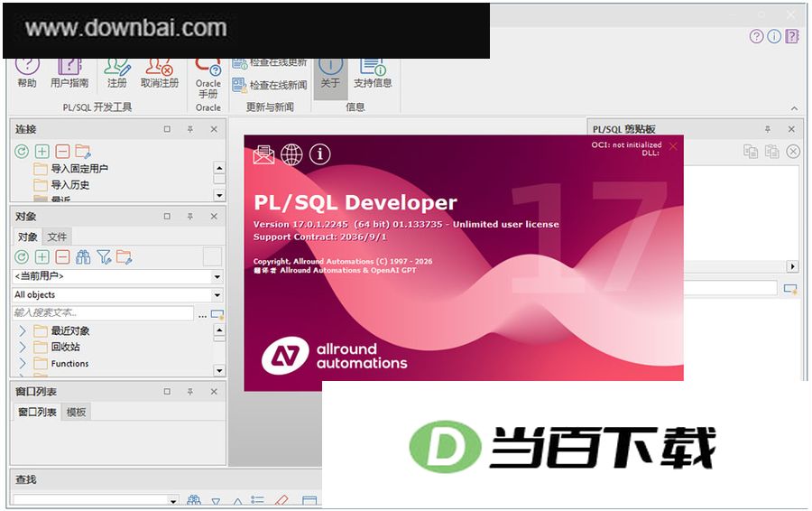Click the envelope email icon on splash screen
Viewport: 812px width, 511px height.
(263, 154)
